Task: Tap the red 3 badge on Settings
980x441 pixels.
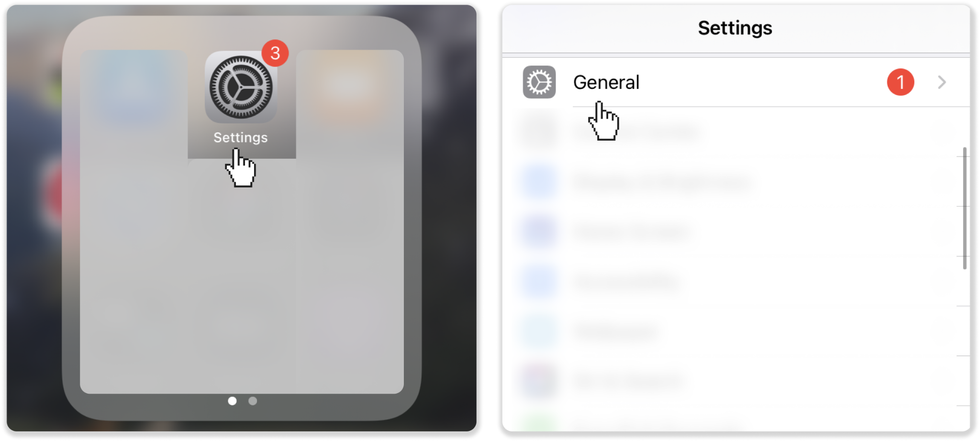Action: pyautogui.click(x=275, y=53)
